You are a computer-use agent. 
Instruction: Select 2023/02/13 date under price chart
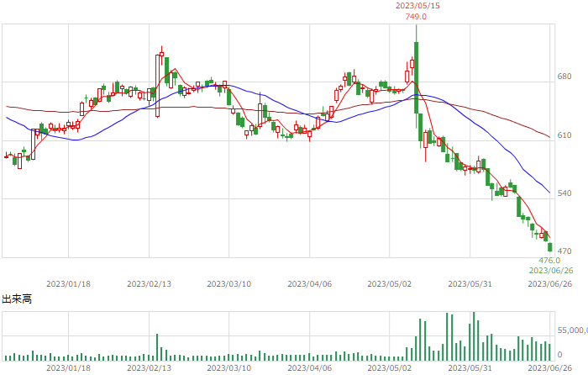(x=149, y=284)
